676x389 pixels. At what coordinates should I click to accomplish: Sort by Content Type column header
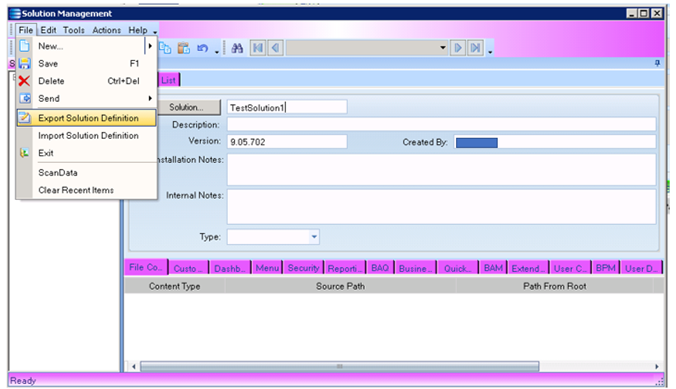(175, 286)
